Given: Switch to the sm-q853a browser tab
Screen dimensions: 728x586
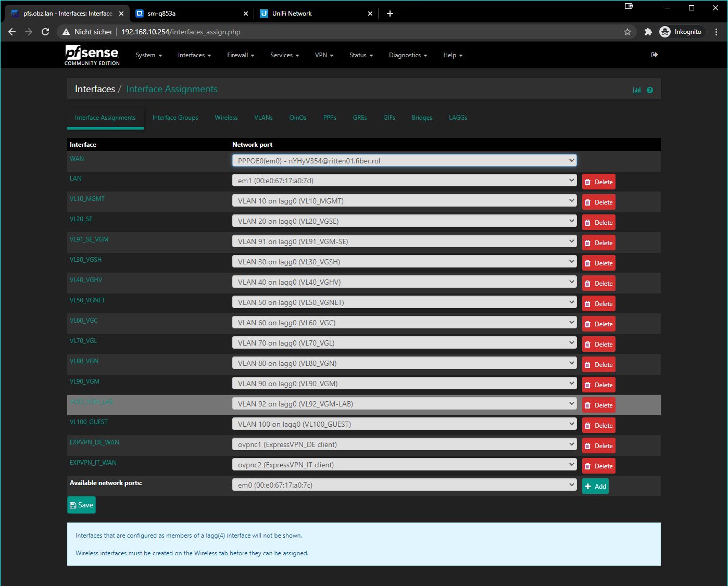Looking at the screenshot, I should (192, 14).
